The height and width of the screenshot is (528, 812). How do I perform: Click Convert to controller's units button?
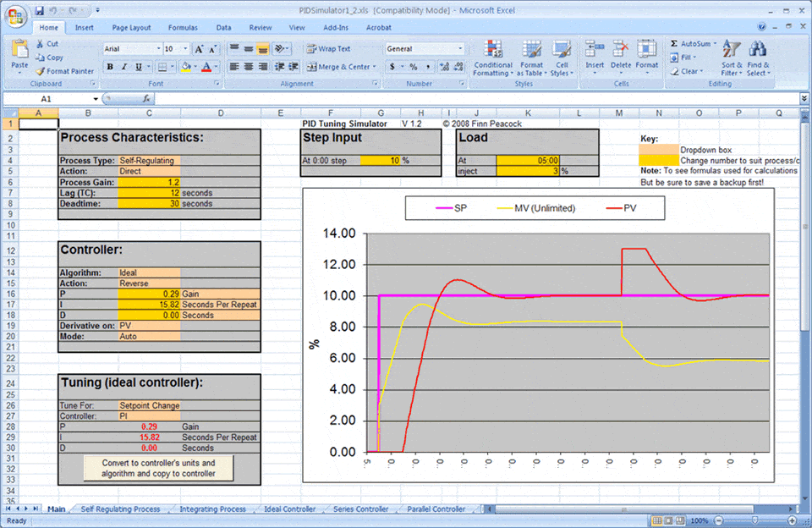158,468
